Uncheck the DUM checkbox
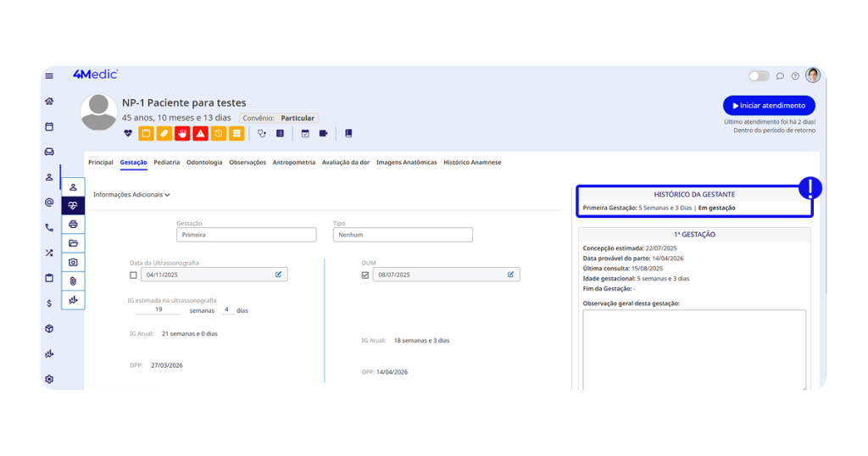The image size is (868, 456). (x=365, y=275)
